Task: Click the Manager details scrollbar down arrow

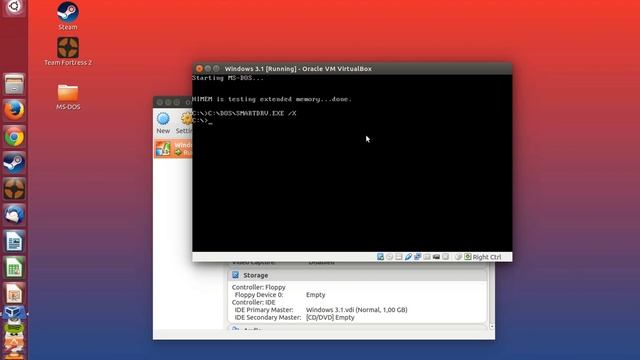Action: click(491, 327)
